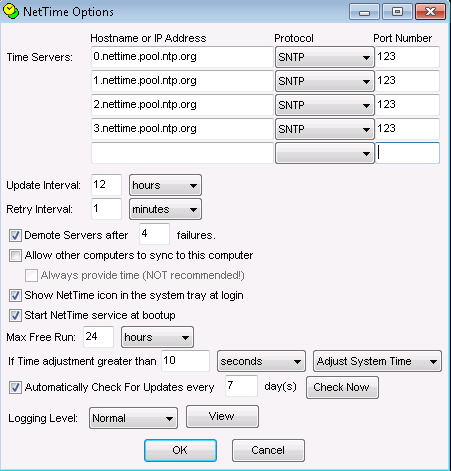The height and width of the screenshot is (471, 451).
Task: Close the NetTime Options window
Action: point(430,12)
